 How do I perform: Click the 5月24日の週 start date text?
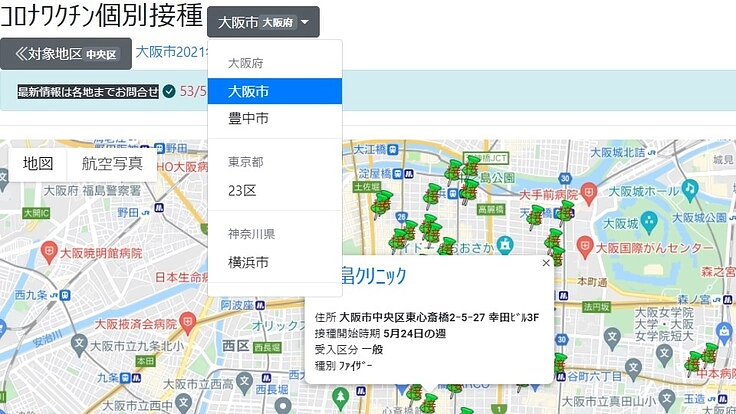tap(414, 334)
